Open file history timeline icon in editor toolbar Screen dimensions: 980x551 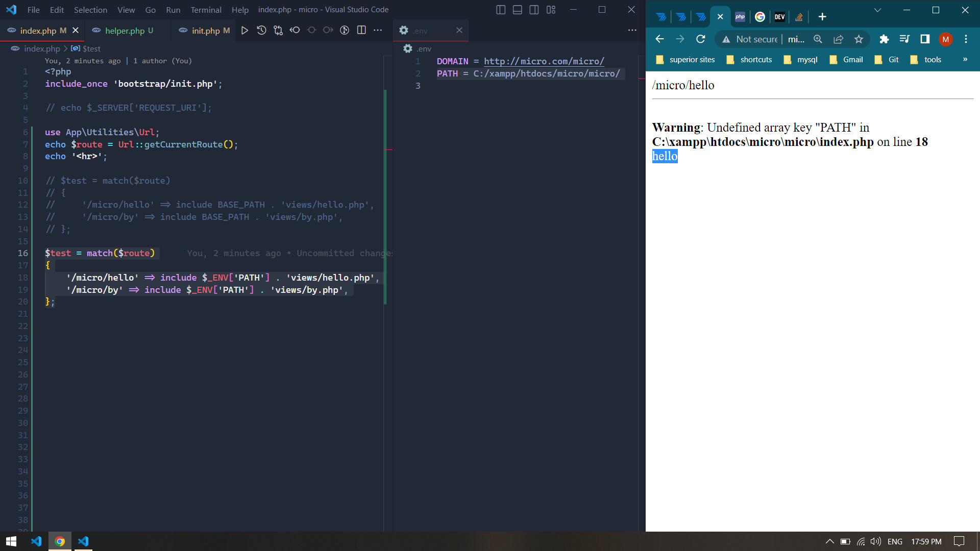(x=261, y=31)
